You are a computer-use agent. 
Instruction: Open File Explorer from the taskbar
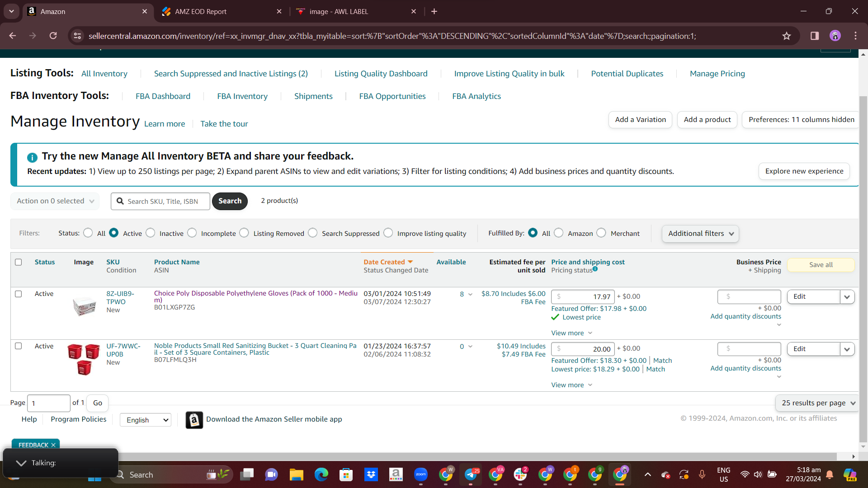pos(296,474)
